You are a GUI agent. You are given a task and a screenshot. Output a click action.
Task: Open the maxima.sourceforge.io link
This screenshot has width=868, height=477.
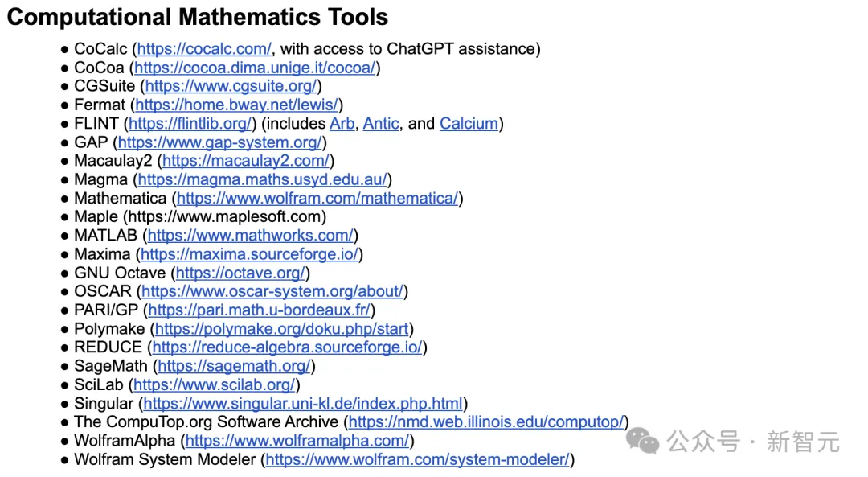tap(249, 254)
